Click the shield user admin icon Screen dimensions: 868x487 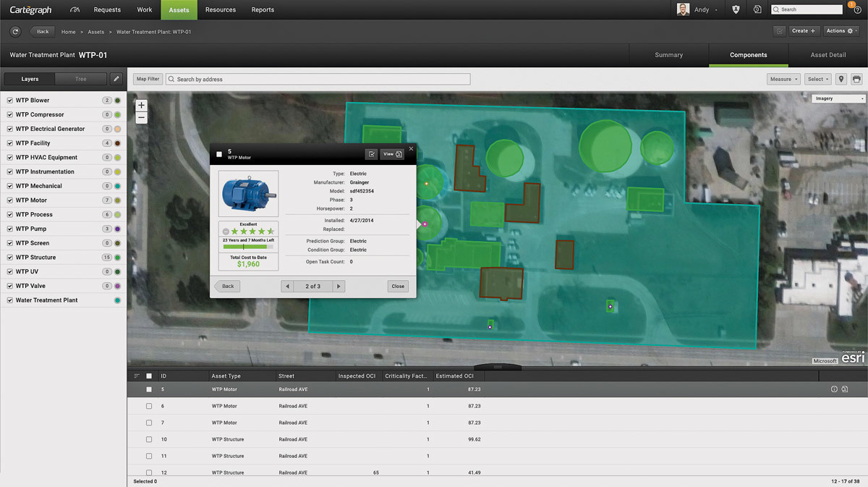pos(736,10)
